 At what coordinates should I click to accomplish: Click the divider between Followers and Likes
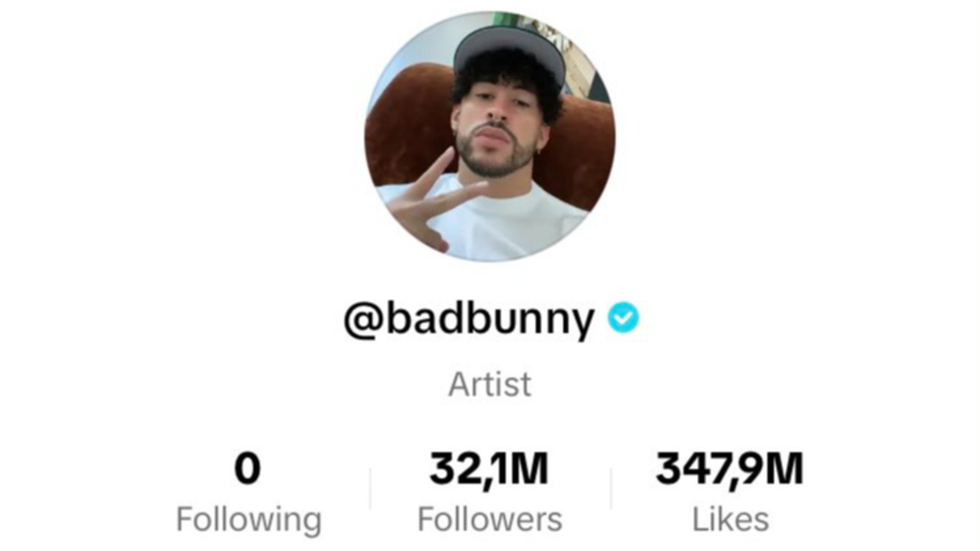[x=610, y=488]
